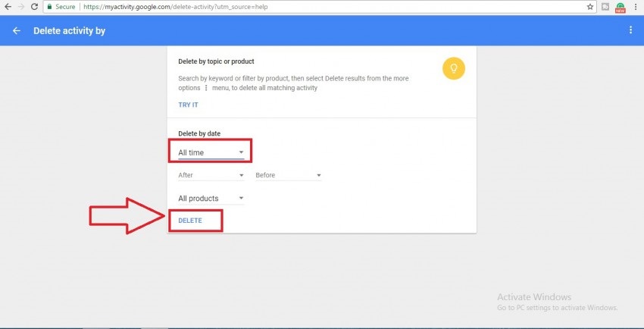
Task: Click the yellow lightbulb tip icon
Action: 454,68
